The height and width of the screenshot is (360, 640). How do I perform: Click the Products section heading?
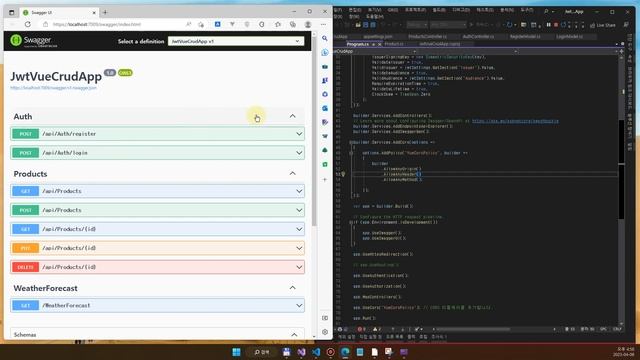coord(30,174)
